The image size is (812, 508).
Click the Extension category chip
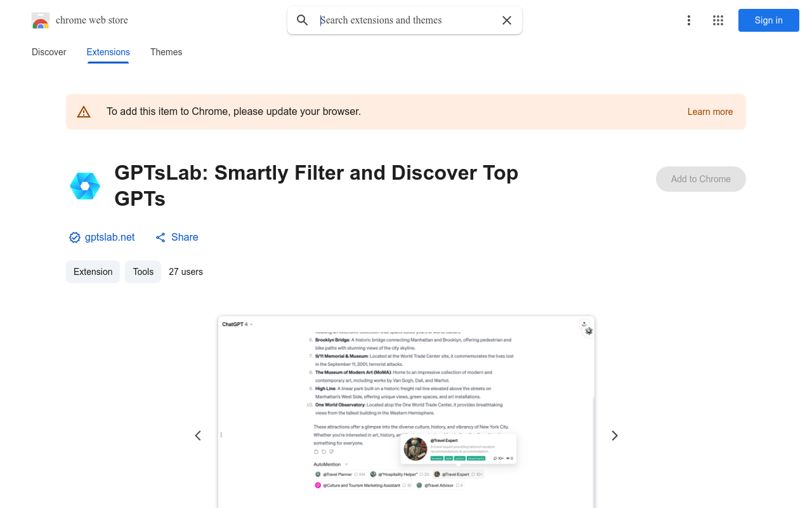point(93,272)
